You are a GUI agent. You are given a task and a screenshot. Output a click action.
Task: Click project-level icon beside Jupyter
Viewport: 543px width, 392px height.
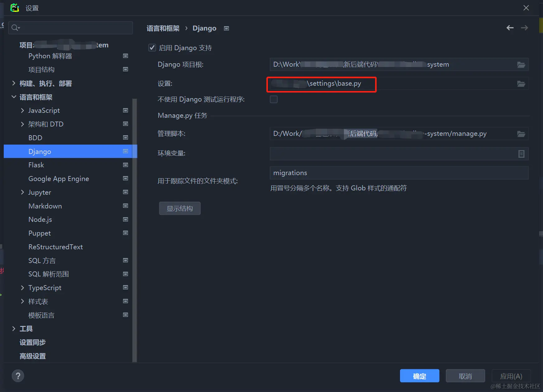126,192
